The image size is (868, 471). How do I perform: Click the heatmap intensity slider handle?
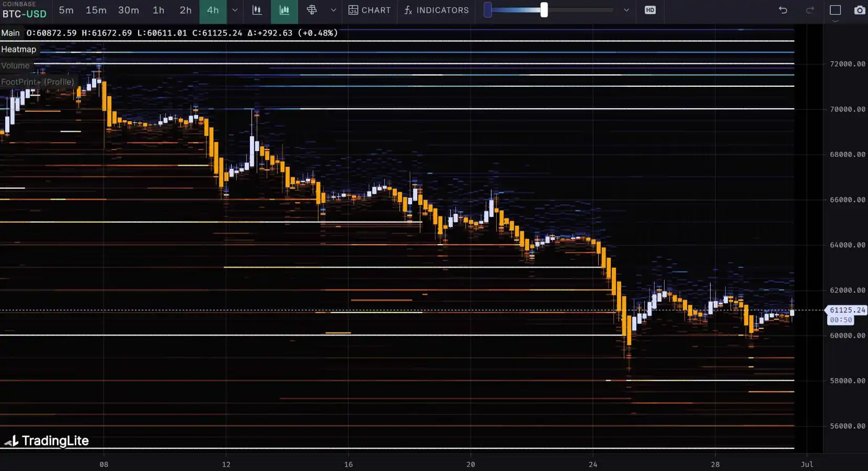tap(544, 10)
